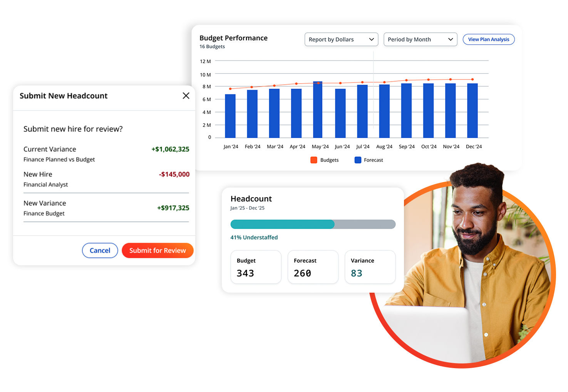Click the Current Variance amount +$1,062,325

click(170, 149)
